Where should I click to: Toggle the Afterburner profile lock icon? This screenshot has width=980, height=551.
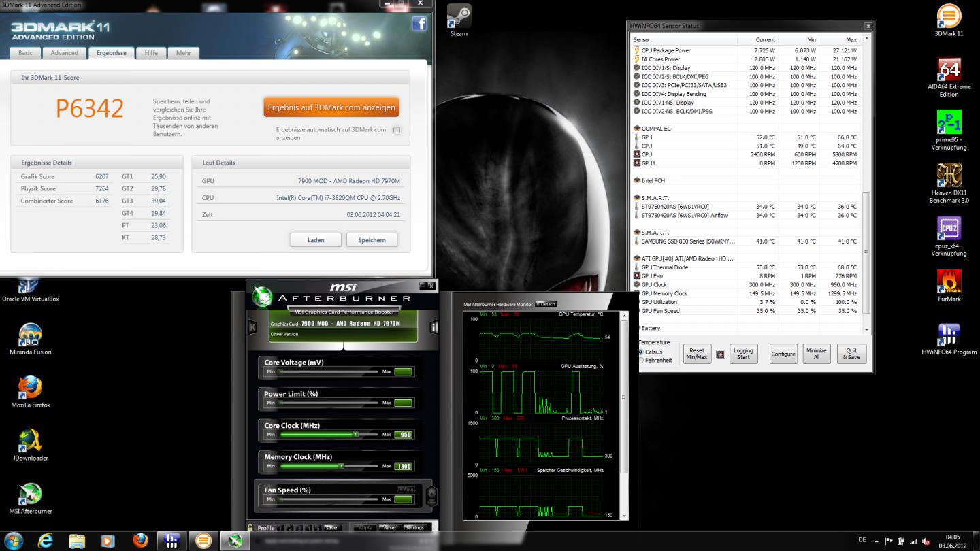click(x=251, y=527)
